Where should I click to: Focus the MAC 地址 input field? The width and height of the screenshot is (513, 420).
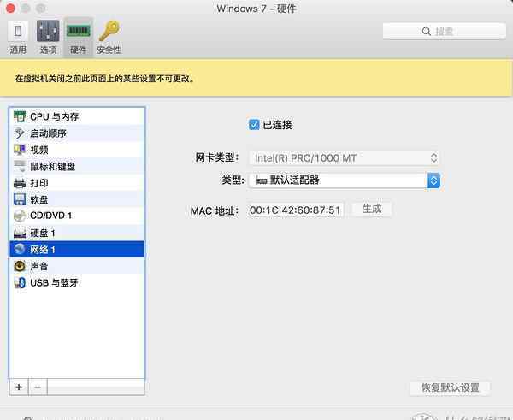(x=295, y=210)
